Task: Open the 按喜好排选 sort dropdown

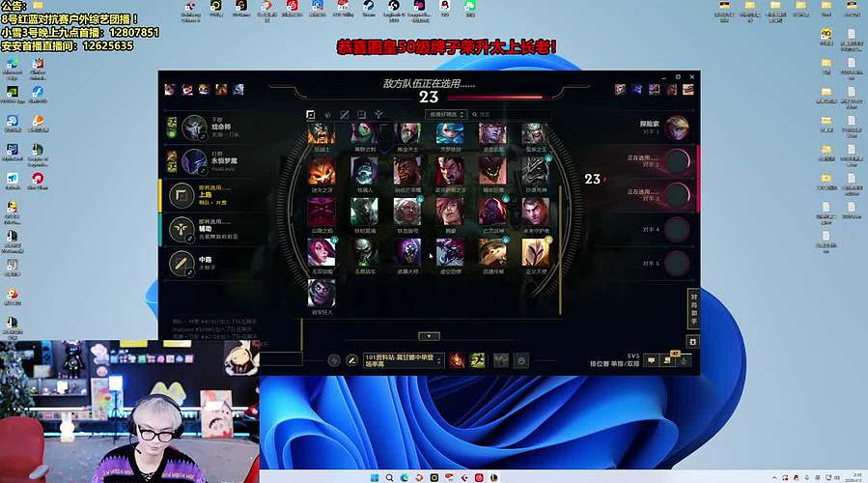Action: [x=446, y=114]
